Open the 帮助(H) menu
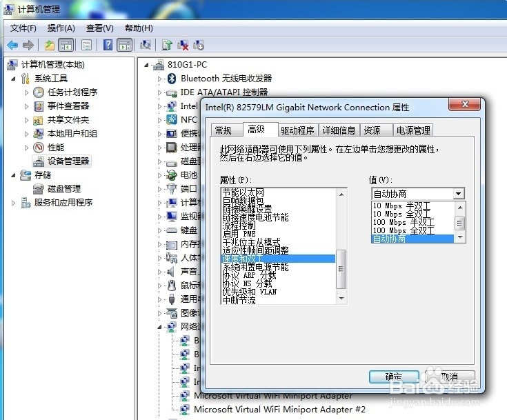 tap(139, 28)
